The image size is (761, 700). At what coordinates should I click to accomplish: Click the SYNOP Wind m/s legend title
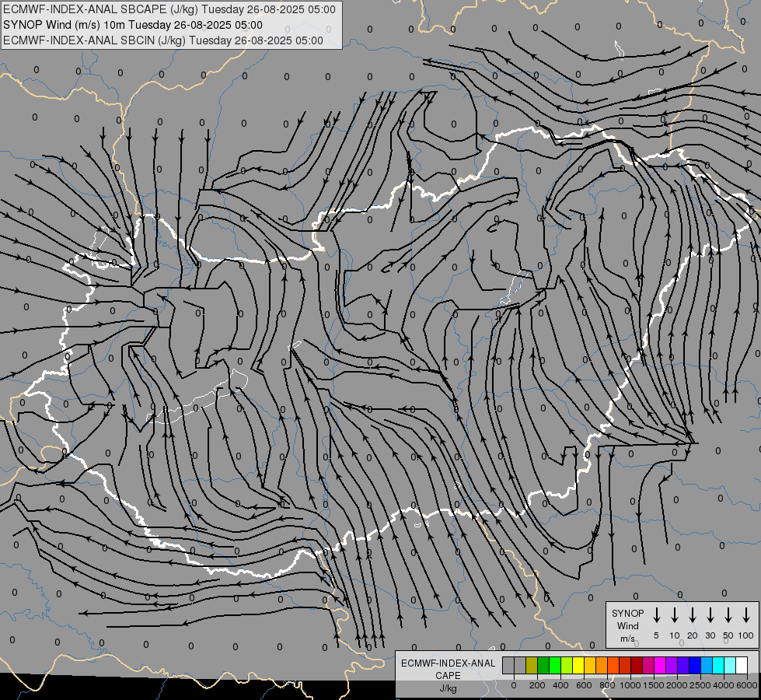click(x=627, y=625)
